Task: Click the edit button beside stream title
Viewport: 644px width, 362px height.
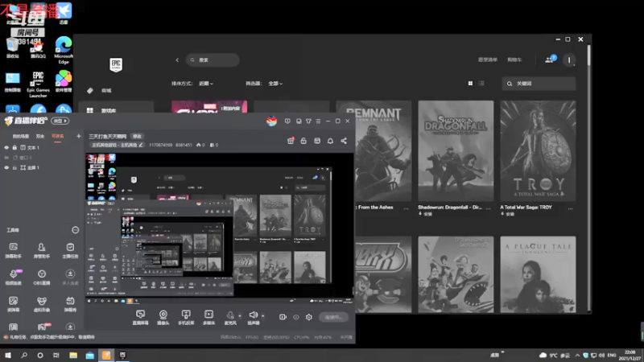Action: tap(137, 136)
